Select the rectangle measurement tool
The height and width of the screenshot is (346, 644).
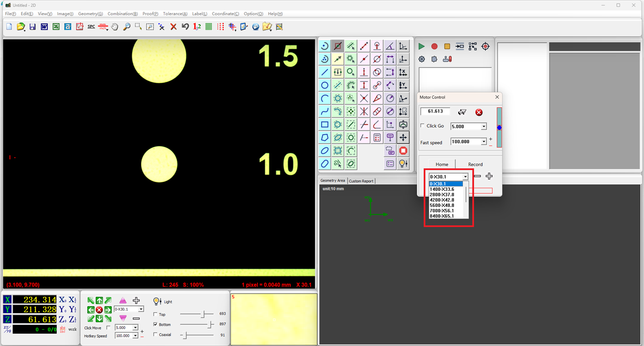pos(325,124)
